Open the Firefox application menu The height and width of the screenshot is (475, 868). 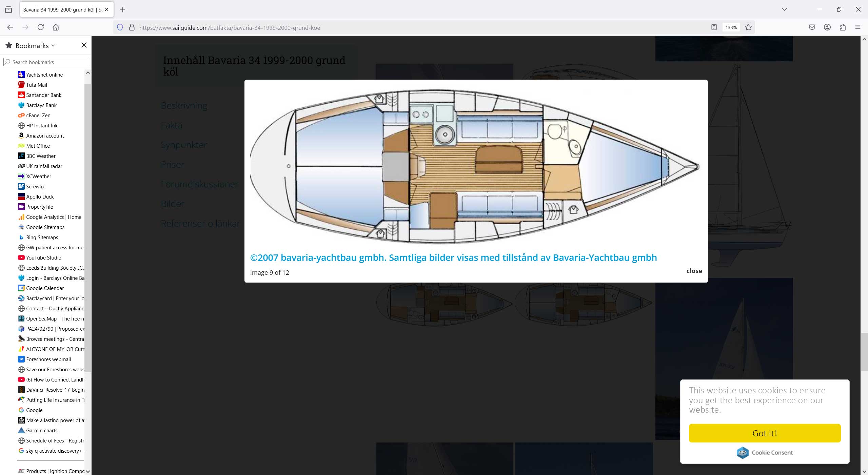[858, 27]
